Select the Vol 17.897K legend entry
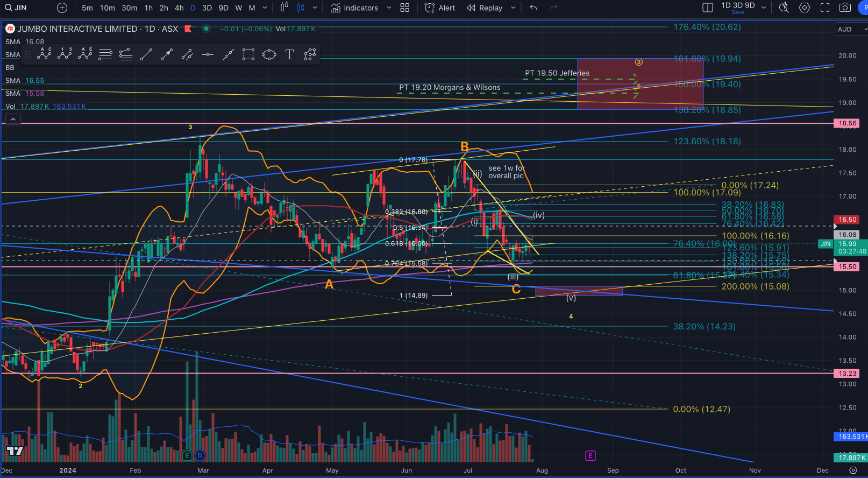 tap(46, 106)
